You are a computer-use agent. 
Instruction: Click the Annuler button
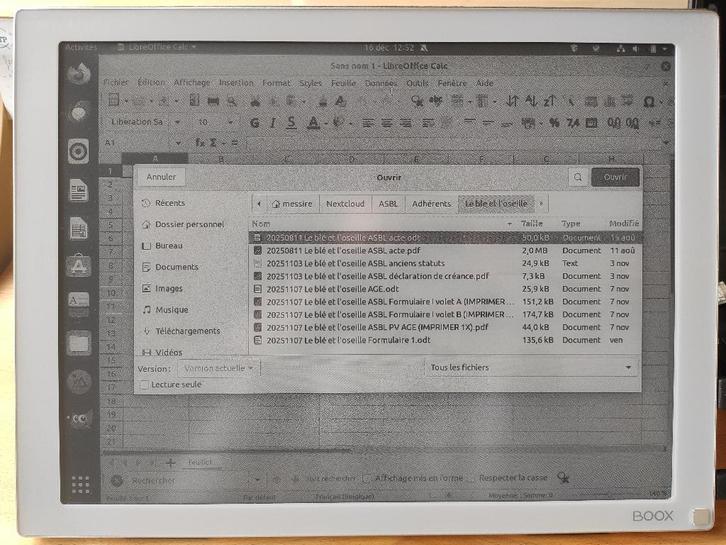click(161, 176)
